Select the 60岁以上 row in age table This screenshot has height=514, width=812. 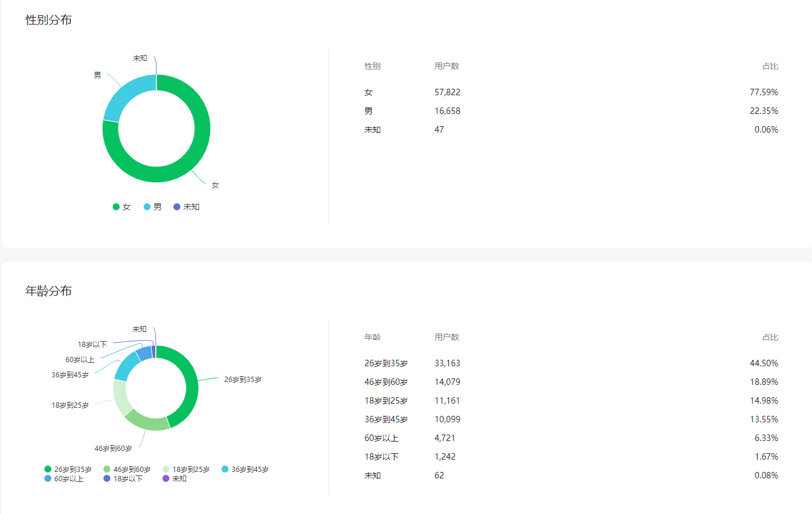[571, 438]
